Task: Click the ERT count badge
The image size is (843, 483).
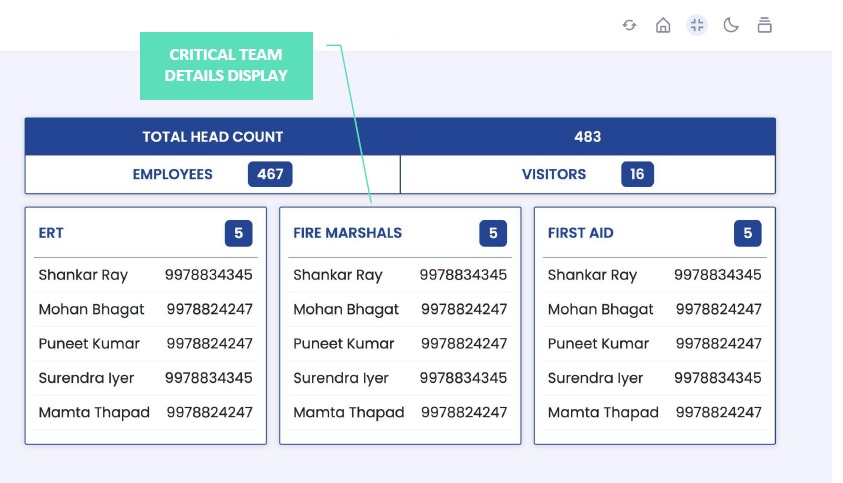Action: pyautogui.click(x=238, y=233)
